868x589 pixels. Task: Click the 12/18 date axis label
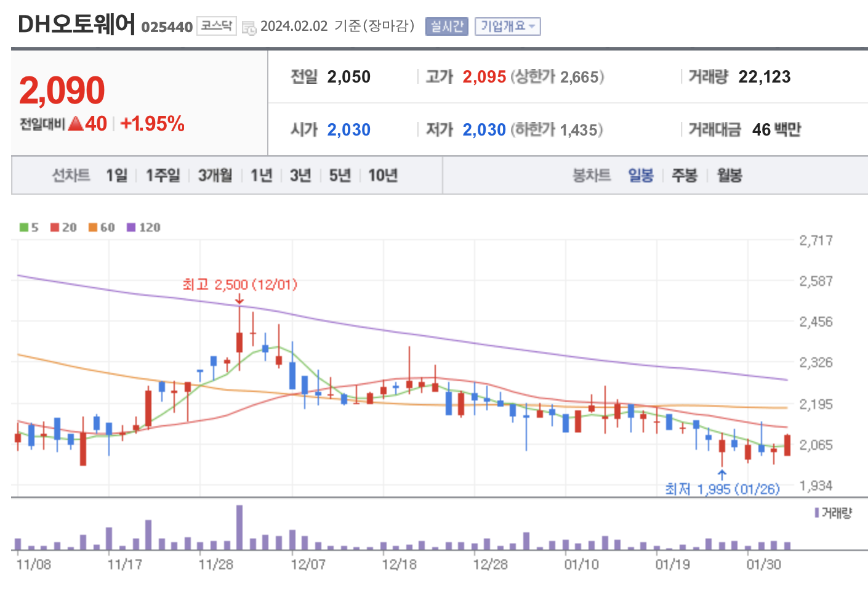(399, 565)
